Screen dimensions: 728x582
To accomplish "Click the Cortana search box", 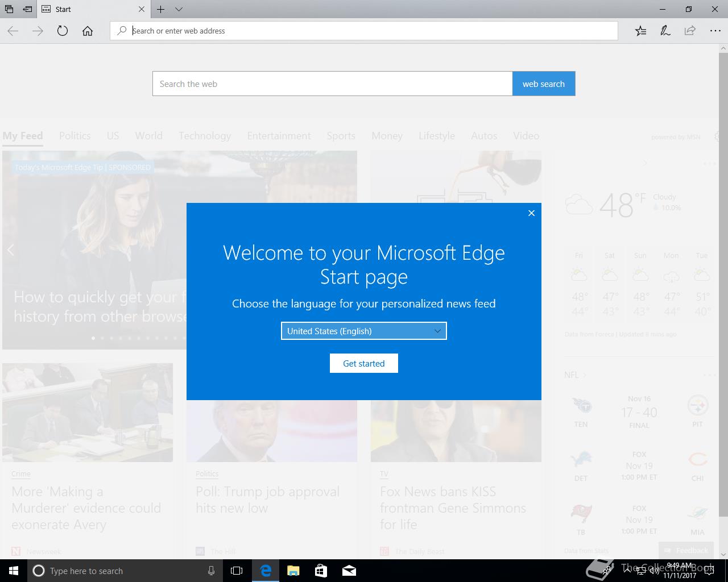I will (125, 571).
